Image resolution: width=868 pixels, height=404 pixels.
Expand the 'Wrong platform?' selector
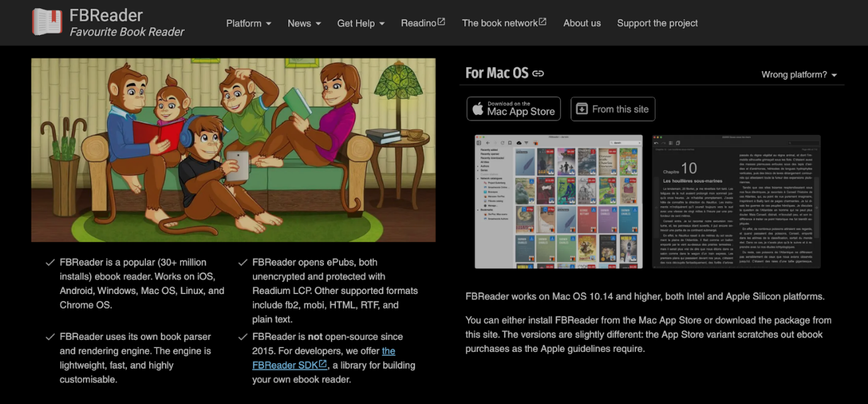[x=799, y=74]
